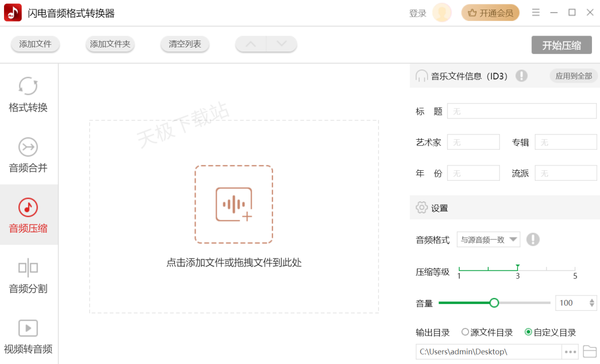Open the output folder icon
The width and height of the screenshot is (600, 364).
590,351
